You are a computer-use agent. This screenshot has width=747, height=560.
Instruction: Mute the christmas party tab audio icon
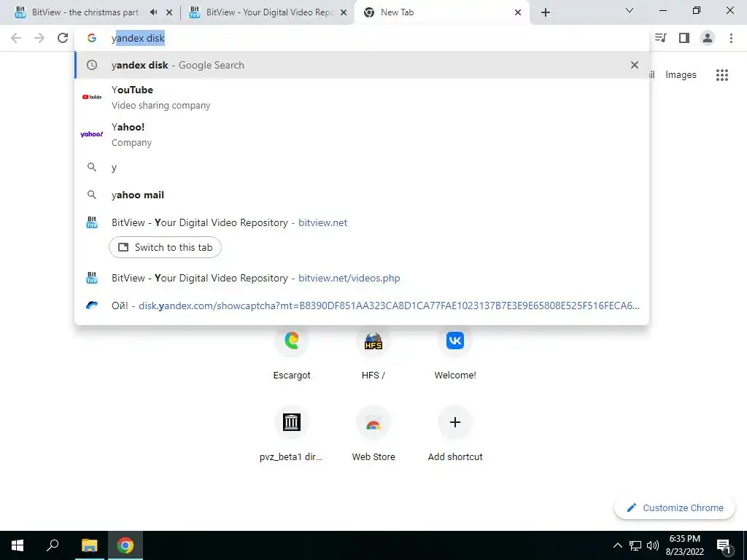click(x=153, y=12)
